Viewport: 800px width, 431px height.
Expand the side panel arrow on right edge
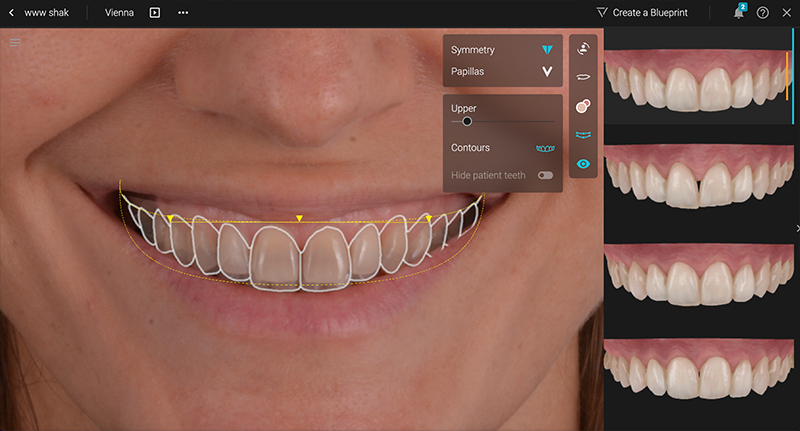click(x=796, y=229)
